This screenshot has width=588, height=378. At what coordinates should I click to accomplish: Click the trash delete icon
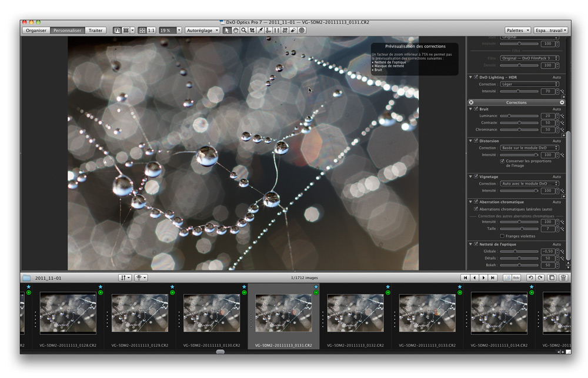coord(563,278)
